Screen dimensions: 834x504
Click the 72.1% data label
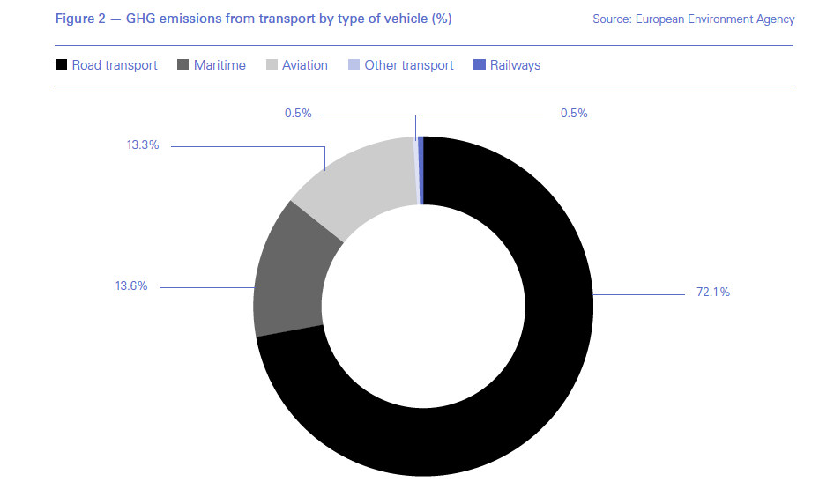click(x=712, y=293)
